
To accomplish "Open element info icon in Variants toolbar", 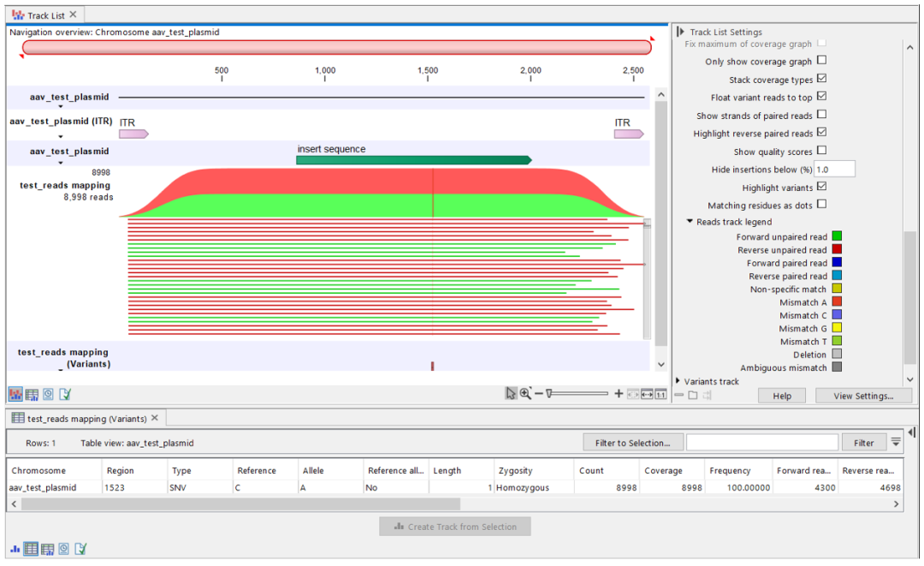I will click(80, 549).
